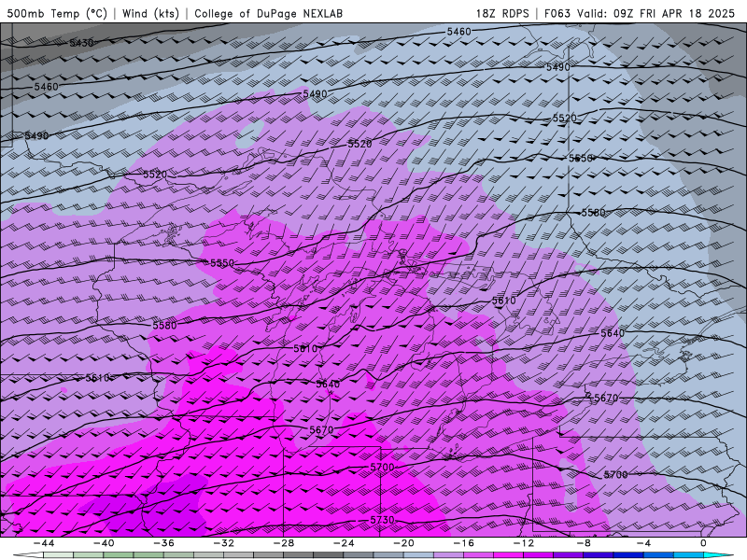Click the 5580 contour label on the left
This screenshot has width=747, height=560.
pos(165,325)
